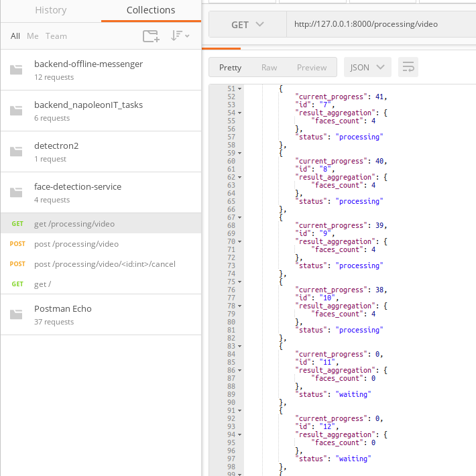This screenshot has height=476, width=476.
Task: Click the new collection folder icon
Action: 151,36
